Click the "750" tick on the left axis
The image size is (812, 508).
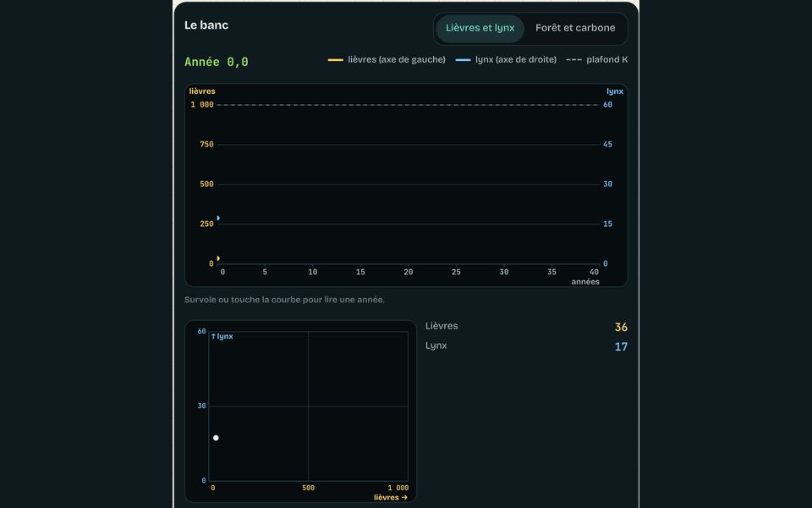[206, 145]
